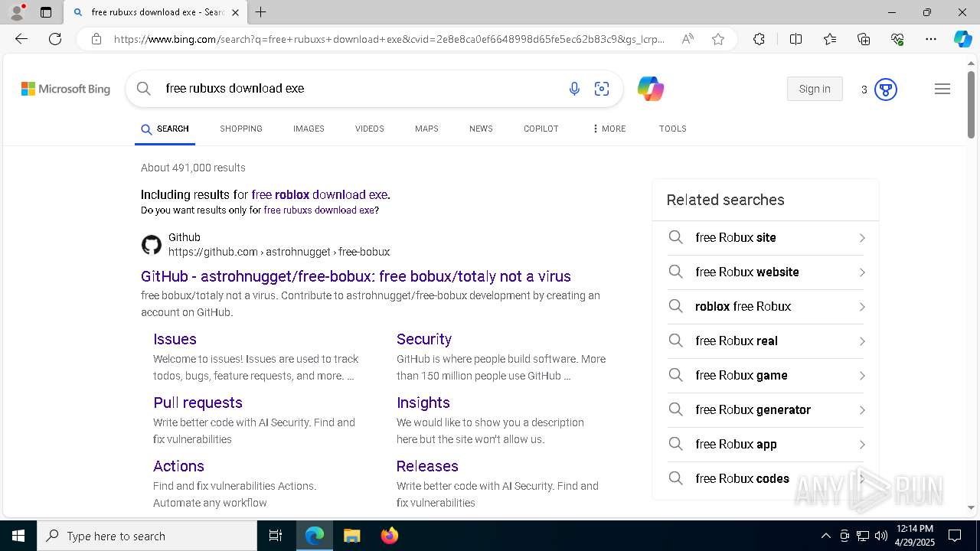980x551 pixels.
Task: Open the Collections icon
Action: (864, 39)
